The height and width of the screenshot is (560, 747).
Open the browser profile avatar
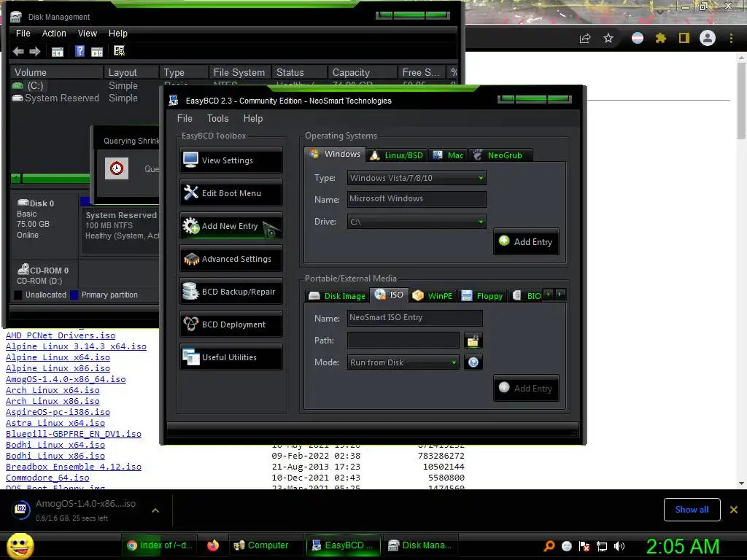pyautogui.click(x=708, y=38)
